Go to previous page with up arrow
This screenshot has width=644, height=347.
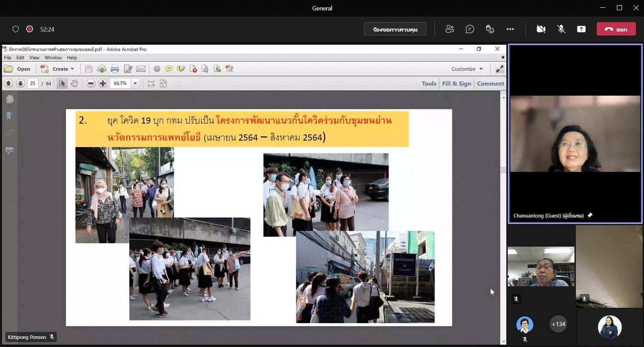8,83
